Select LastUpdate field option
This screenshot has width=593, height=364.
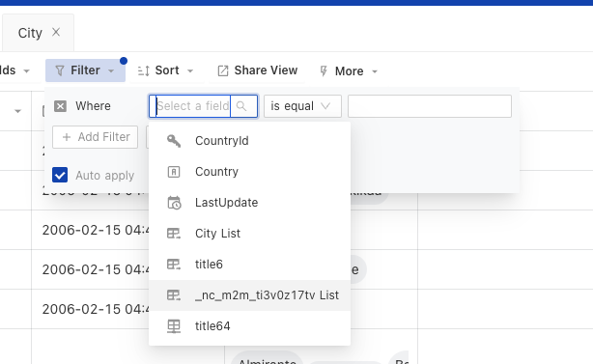(x=249, y=203)
